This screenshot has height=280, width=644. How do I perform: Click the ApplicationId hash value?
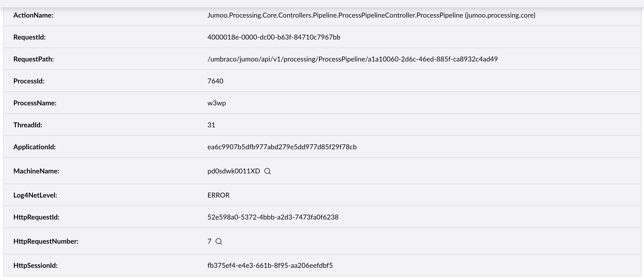282,147
